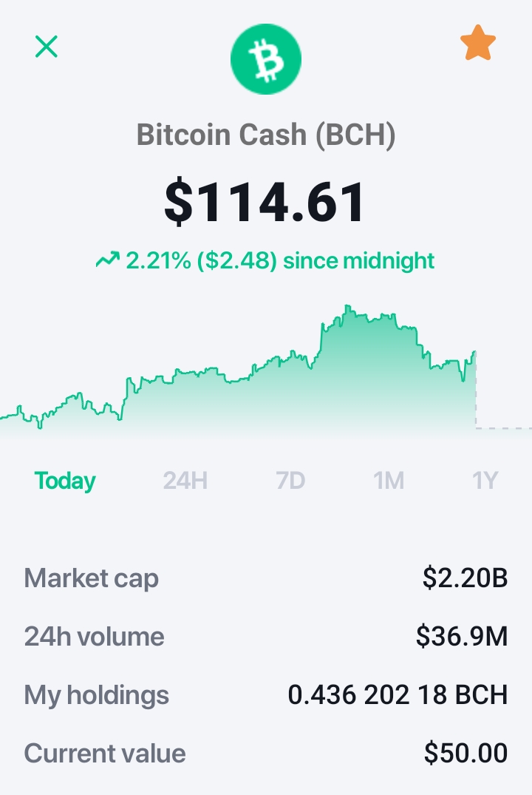Click the chart's latest price endpoint
Screen dimensions: 532x795
(x=475, y=351)
